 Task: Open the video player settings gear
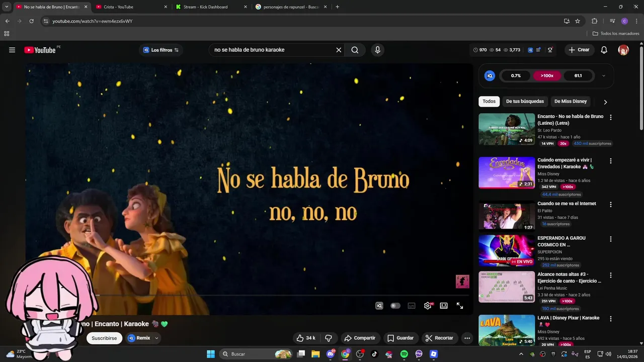tap(428, 305)
